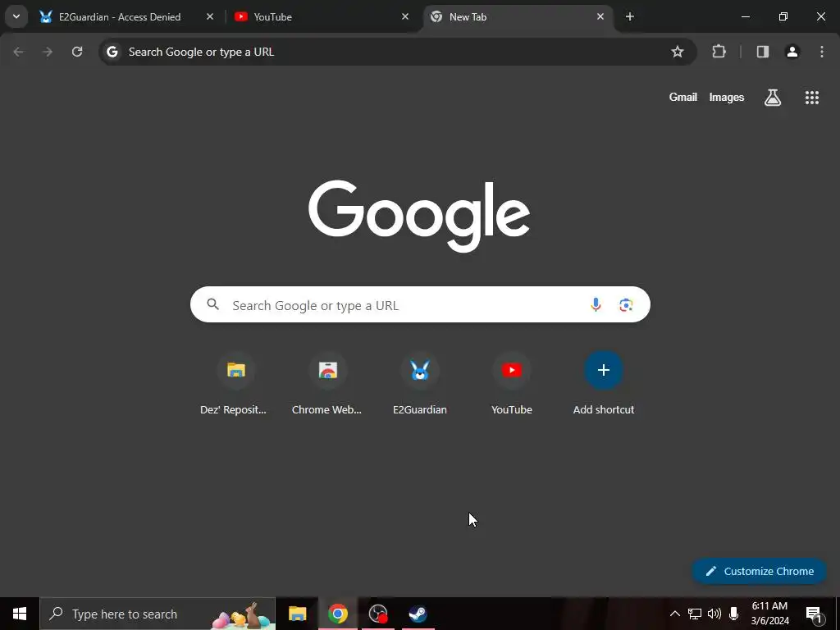This screenshot has width=840, height=630.
Task: Search by image with Google Lens icon
Action: (x=626, y=304)
